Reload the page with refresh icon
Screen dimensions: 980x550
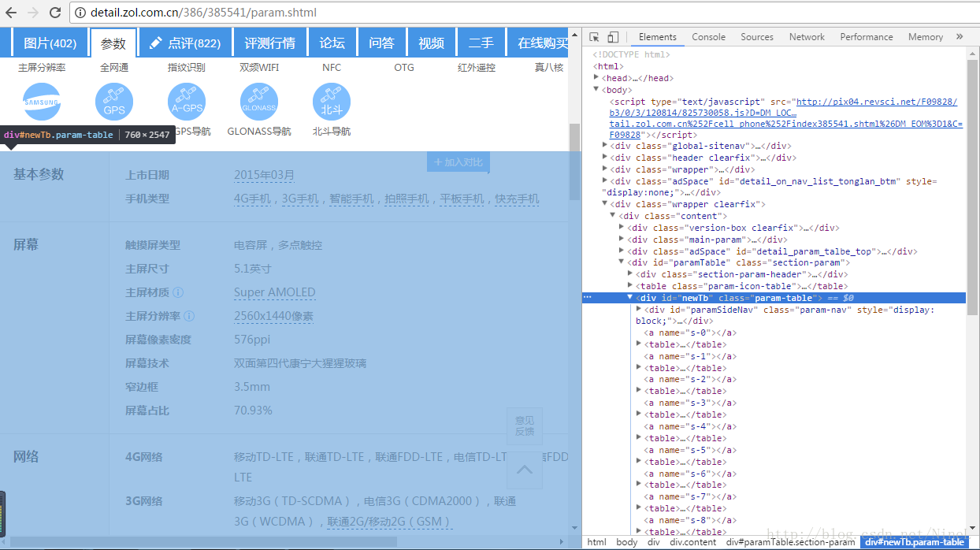(x=55, y=13)
